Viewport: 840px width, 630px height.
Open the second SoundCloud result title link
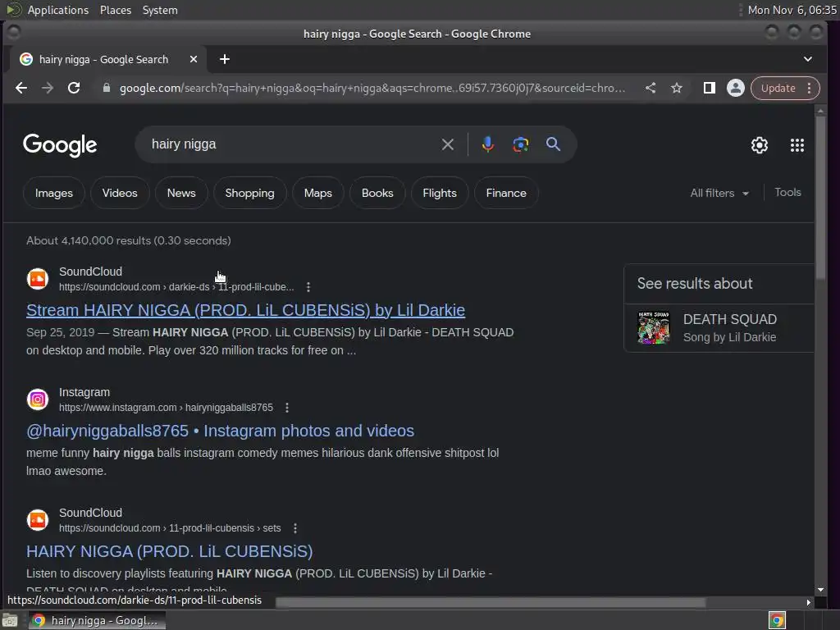tap(169, 551)
